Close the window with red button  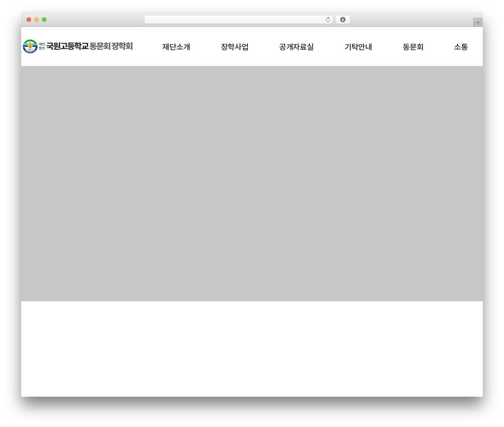[29, 20]
